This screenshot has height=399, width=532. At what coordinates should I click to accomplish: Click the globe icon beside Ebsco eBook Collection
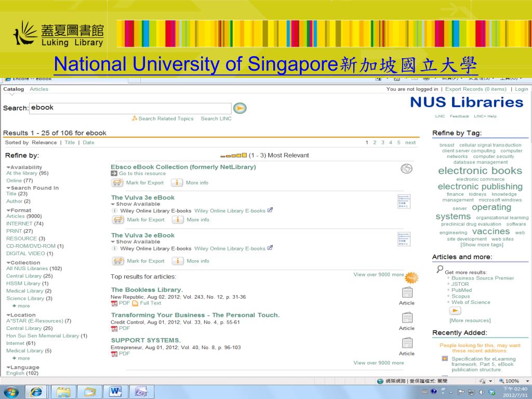pos(406,168)
